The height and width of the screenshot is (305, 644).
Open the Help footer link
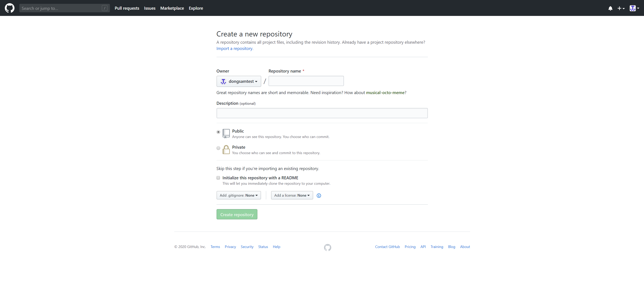[x=277, y=247]
